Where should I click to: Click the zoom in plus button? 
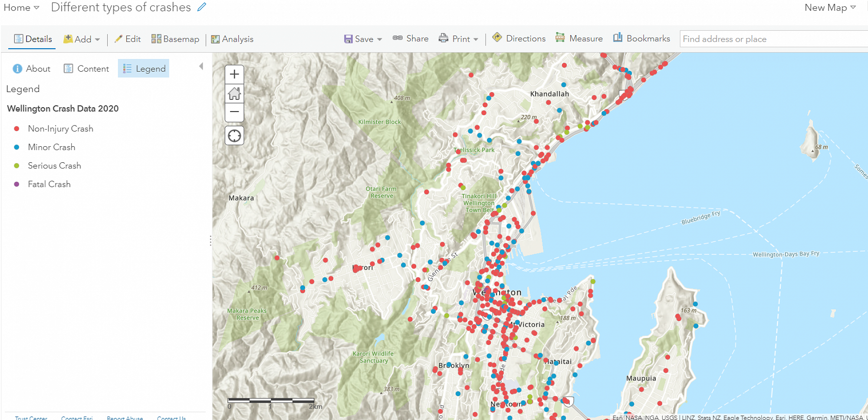coord(234,74)
